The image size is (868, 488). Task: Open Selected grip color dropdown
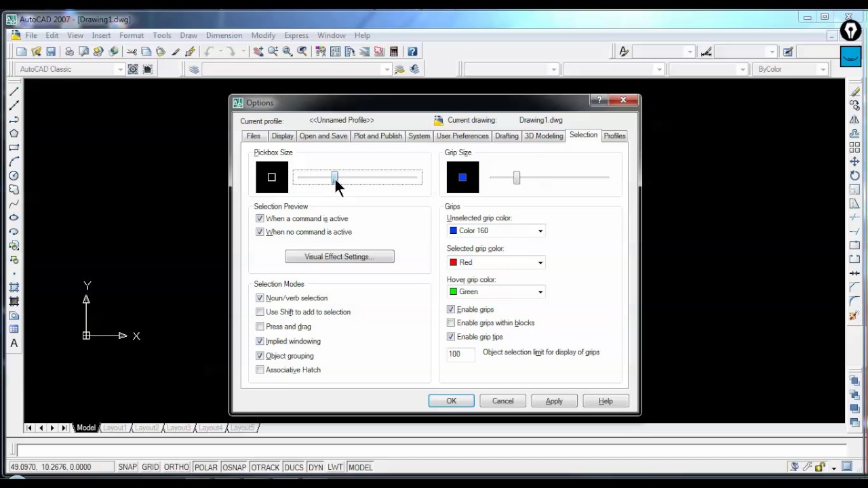click(x=496, y=262)
